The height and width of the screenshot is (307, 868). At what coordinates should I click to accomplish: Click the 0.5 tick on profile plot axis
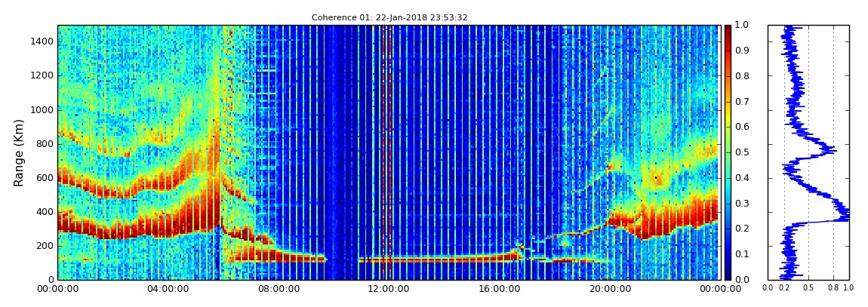point(809,288)
